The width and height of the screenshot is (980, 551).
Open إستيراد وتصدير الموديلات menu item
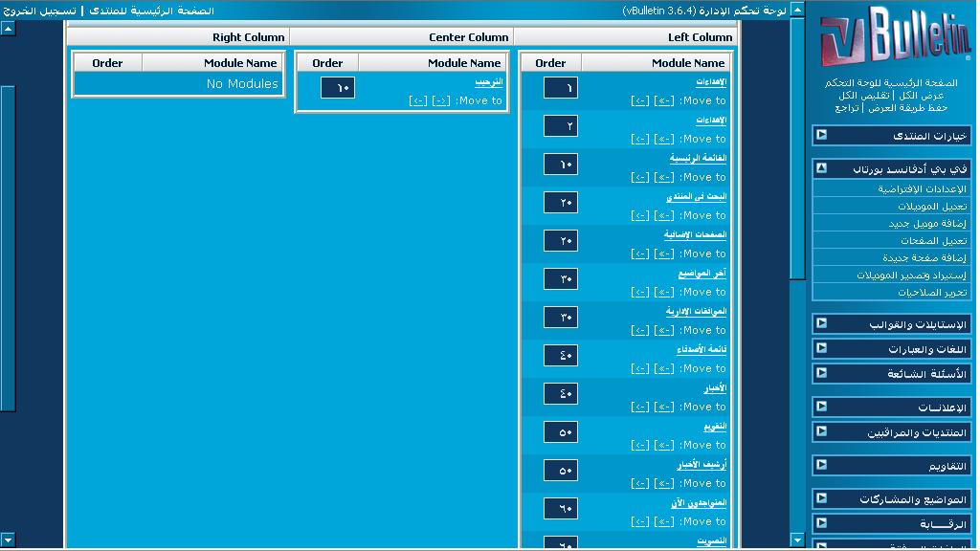[x=911, y=275]
